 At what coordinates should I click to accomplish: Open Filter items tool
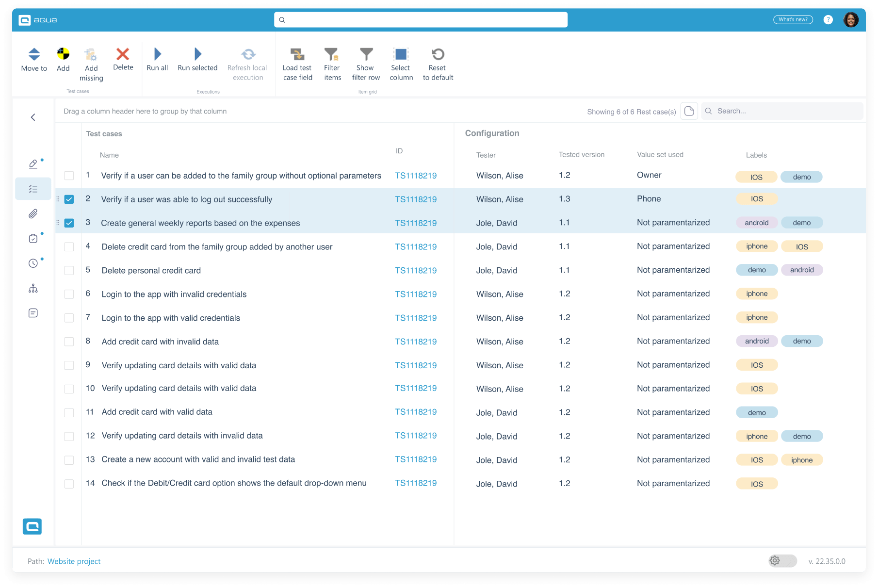click(332, 54)
